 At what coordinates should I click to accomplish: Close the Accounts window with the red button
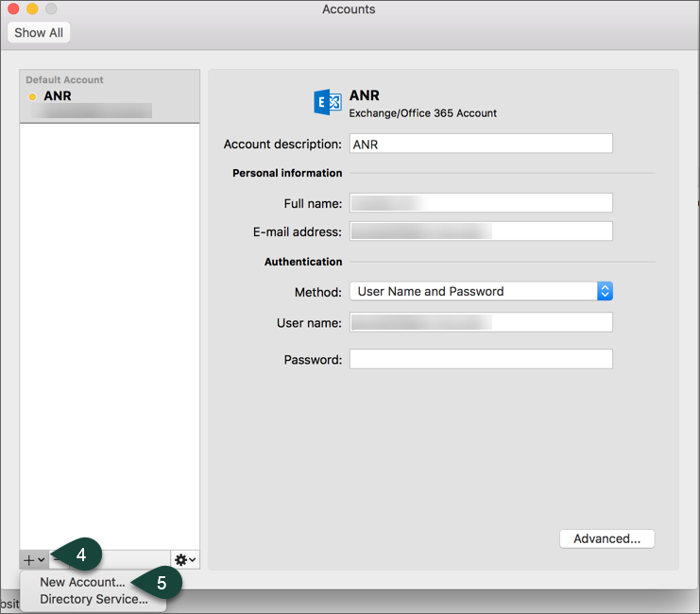point(14,9)
